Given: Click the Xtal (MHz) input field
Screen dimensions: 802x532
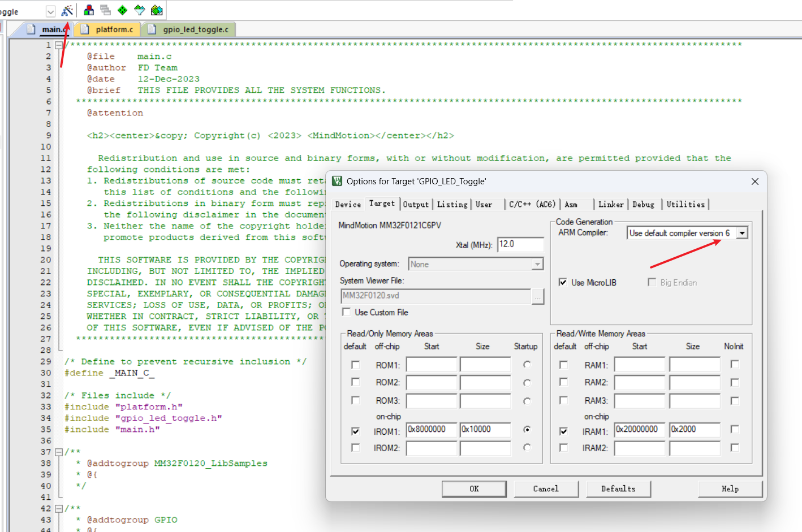Looking at the screenshot, I should 520,244.
